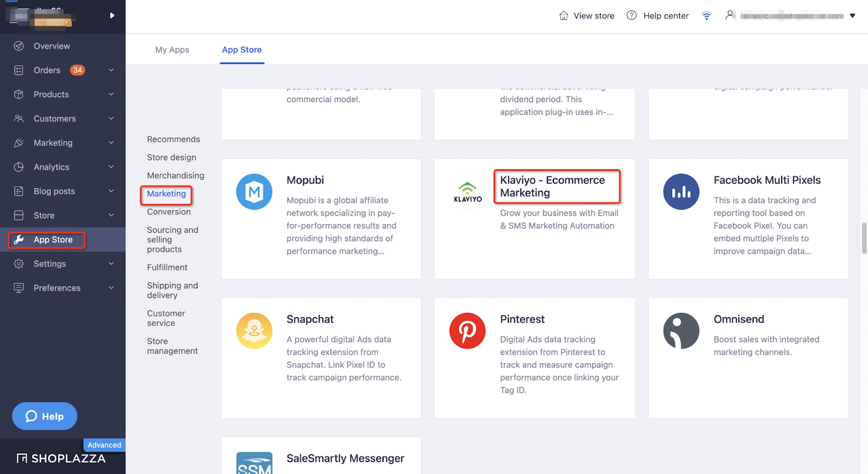The height and width of the screenshot is (474, 868).
Task: Select the Store management category
Action: coord(173,346)
